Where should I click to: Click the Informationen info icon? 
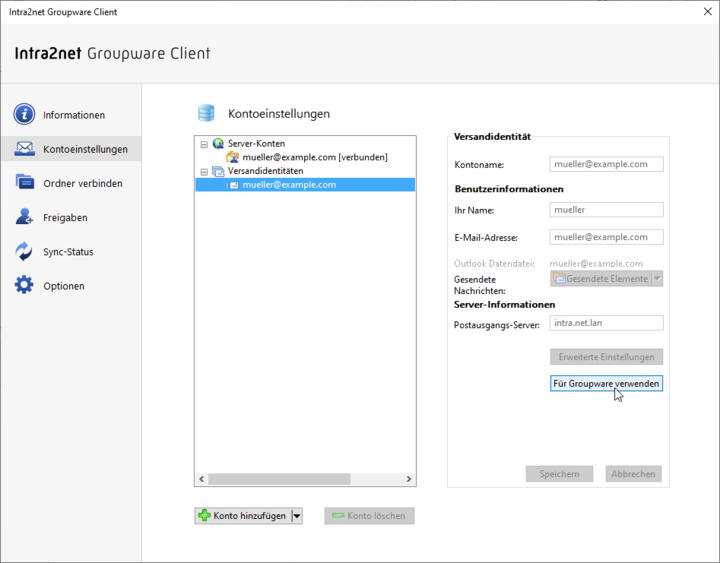(x=24, y=114)
